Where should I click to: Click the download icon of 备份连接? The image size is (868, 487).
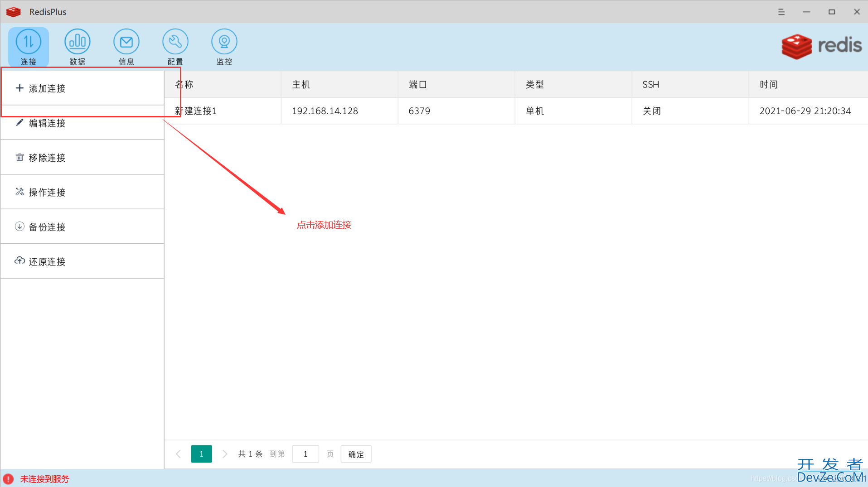point(19,227)
